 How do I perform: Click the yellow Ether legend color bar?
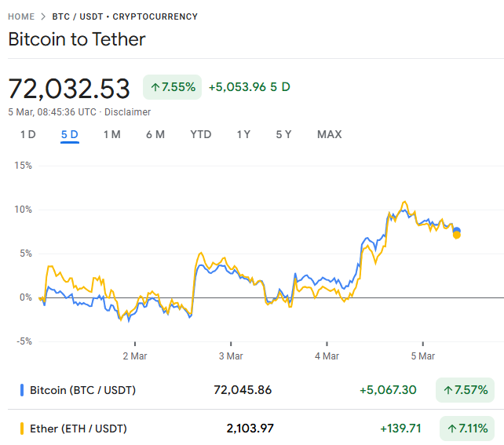[x=21, y=429]
